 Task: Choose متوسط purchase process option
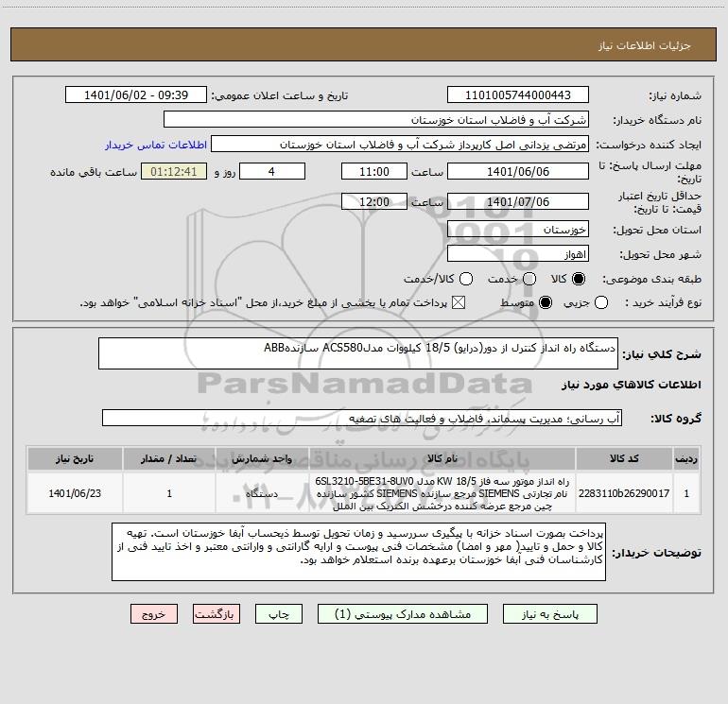(546, 303)
